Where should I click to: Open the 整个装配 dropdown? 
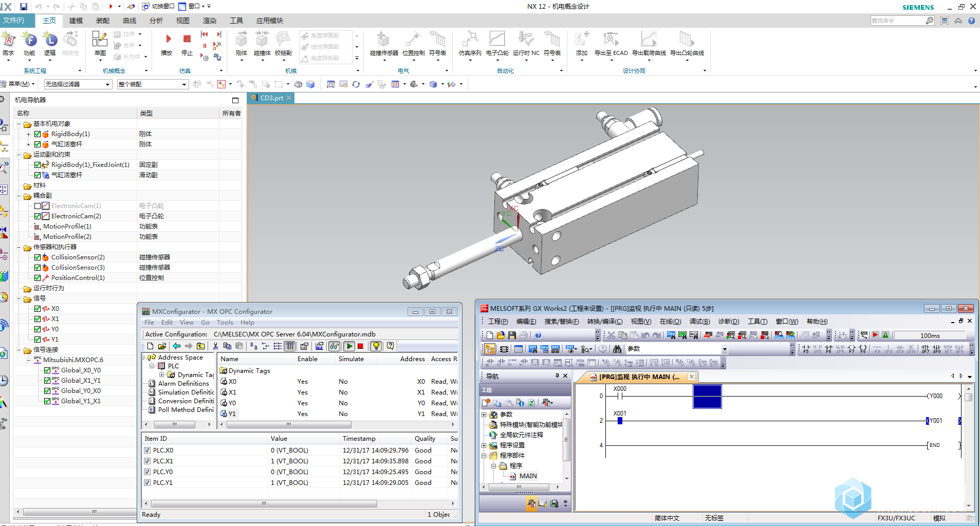tap(153, 84)
